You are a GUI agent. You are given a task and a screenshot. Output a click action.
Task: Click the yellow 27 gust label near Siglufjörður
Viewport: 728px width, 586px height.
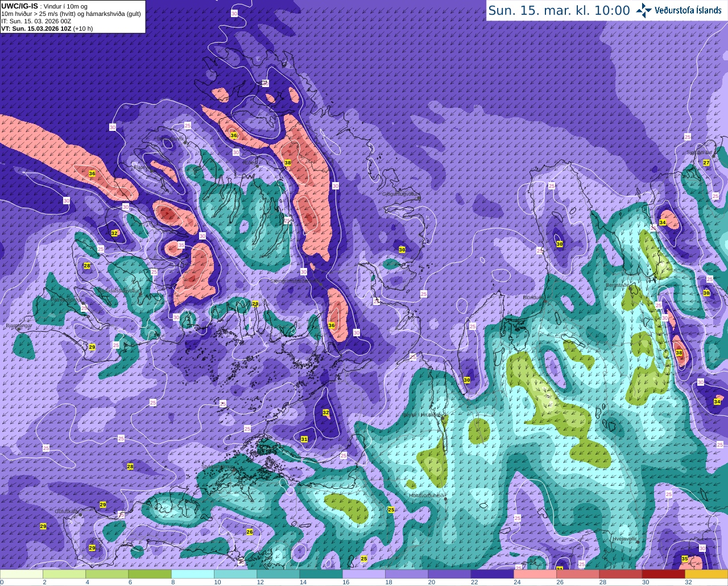(x=706, y=163)
